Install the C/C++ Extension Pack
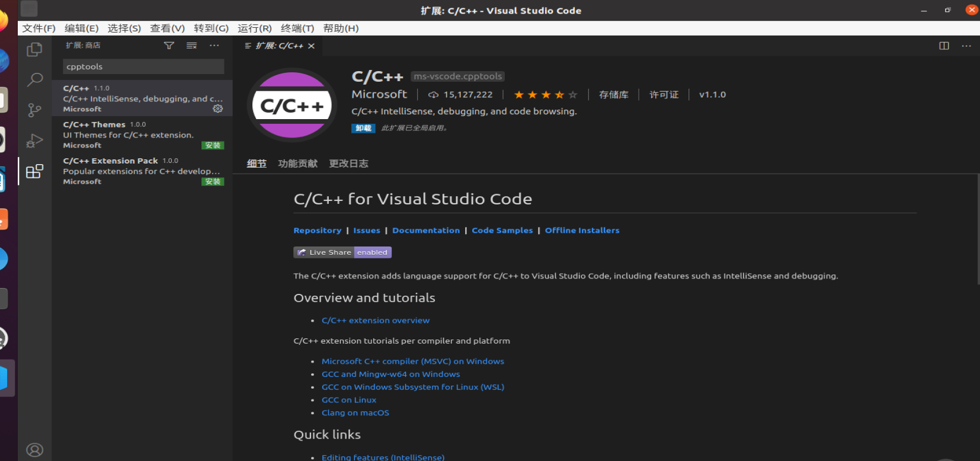 point(213,181)
